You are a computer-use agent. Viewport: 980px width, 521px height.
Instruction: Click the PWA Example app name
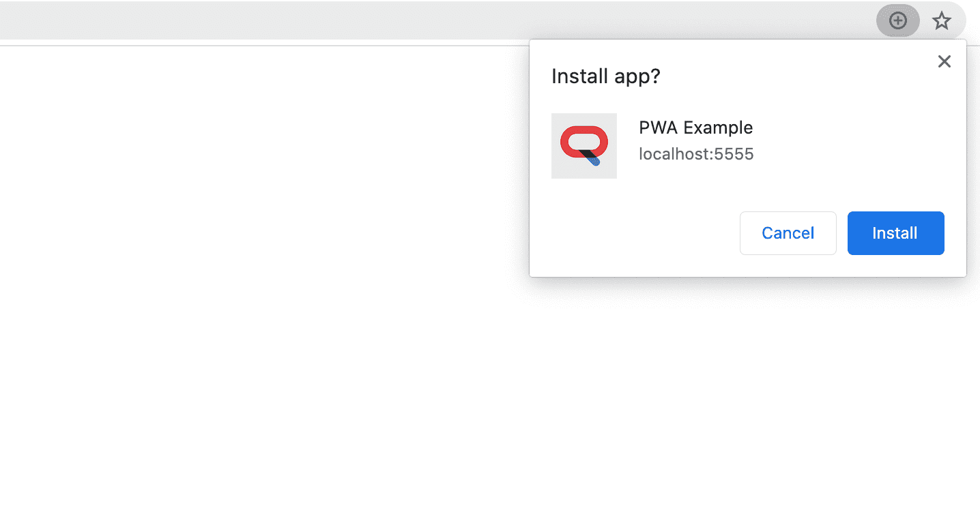(x=695, y=128)
